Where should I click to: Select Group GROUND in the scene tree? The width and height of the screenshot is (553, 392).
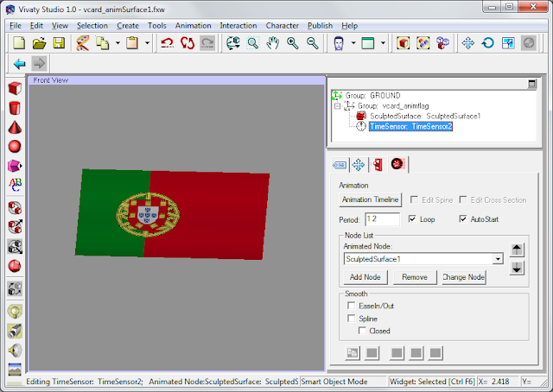(x=372, y=96)
